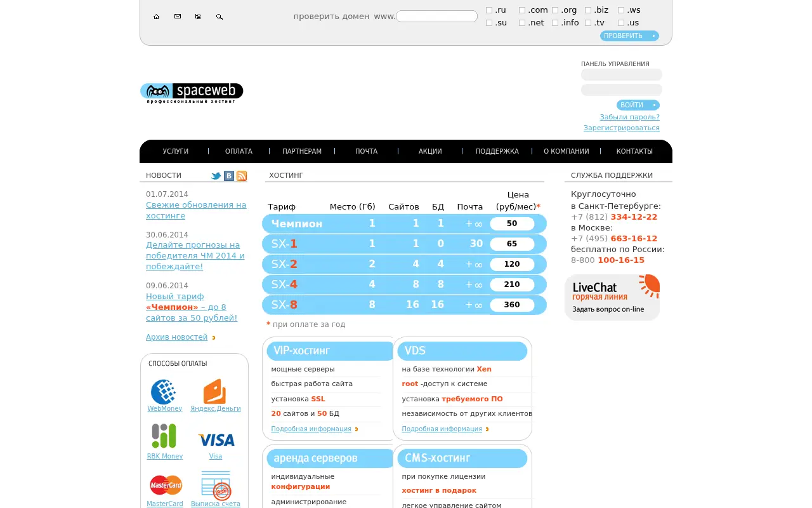Click the 360 price button for SX-8

(512, 305)
